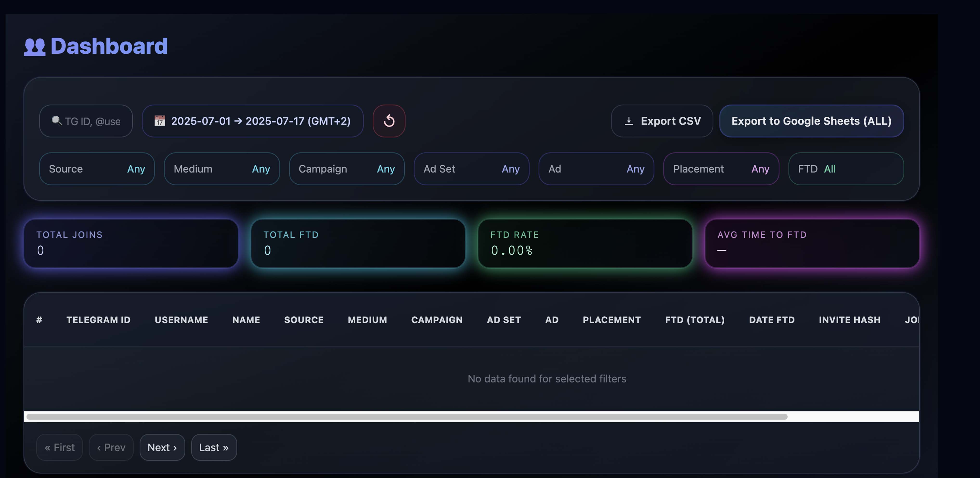Open the Source filter dropdown
This screenshot has height=478, width=980.
pos(97,169)
